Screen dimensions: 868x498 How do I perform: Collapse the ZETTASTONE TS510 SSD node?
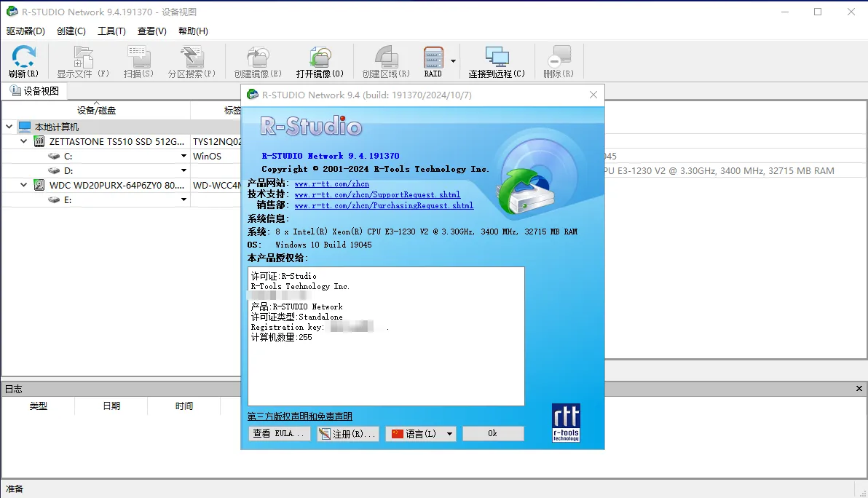coord(23,141)
